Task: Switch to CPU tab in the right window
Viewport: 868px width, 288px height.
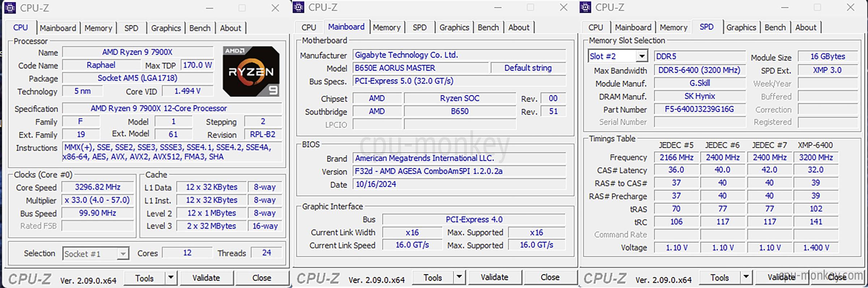Action: coord(596,27)
